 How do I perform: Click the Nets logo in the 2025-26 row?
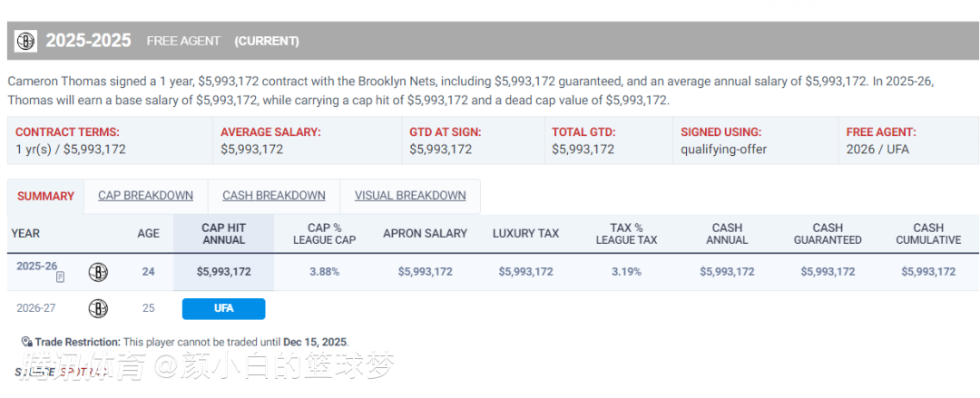(x=98, y=271)
